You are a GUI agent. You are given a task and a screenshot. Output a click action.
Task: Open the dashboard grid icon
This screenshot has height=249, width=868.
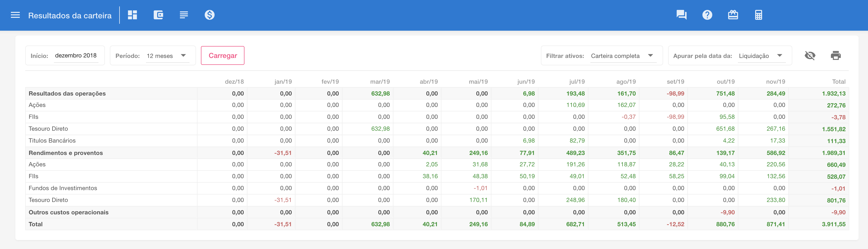click(x=132, y=15)
